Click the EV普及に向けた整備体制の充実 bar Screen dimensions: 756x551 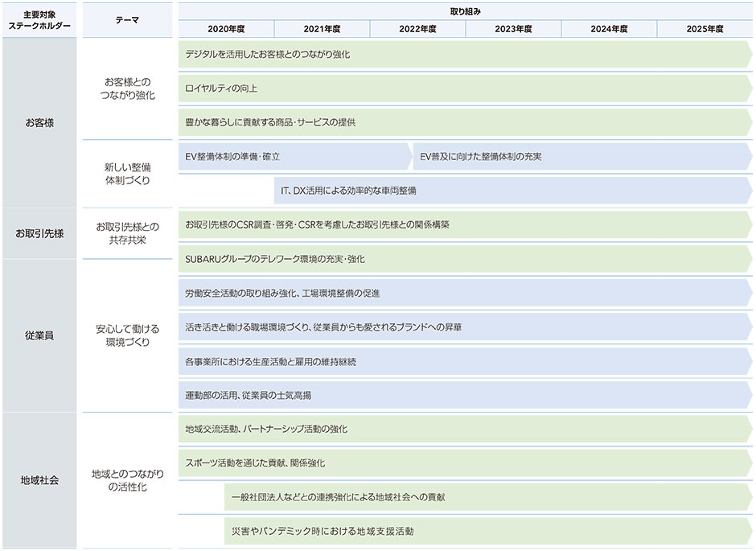pyautogui.click(x=582, y=157)
